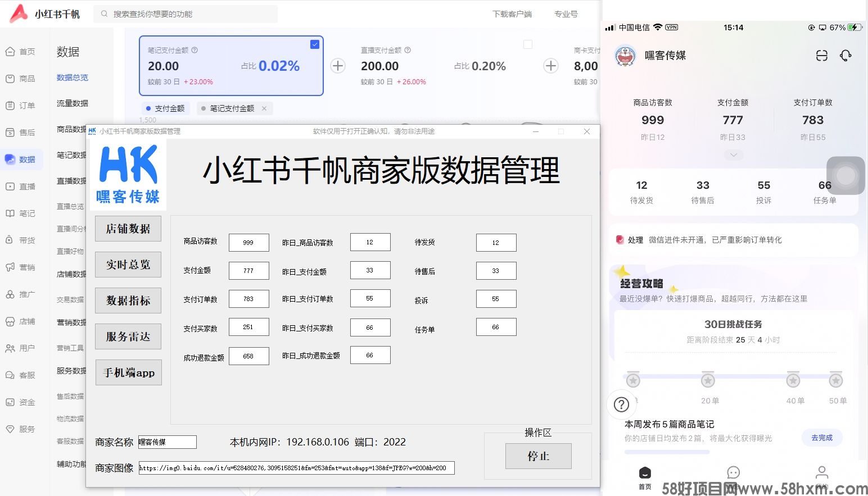Image resolution: width=868 pixels, height=496 pixels.
Task: Click the scan icon in phone header
Action: point(822,56)
